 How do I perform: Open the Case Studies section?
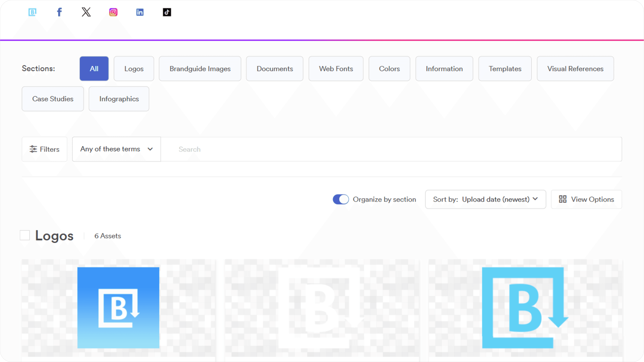[53, 99]
